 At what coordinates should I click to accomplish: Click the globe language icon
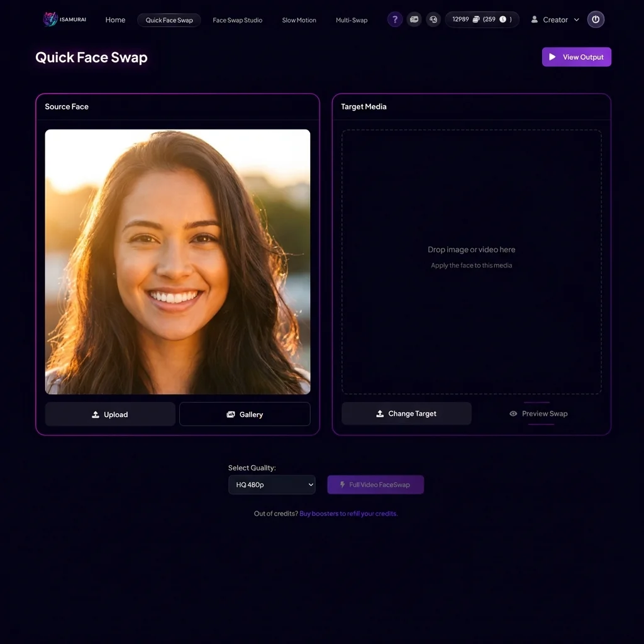click(433, 19)
